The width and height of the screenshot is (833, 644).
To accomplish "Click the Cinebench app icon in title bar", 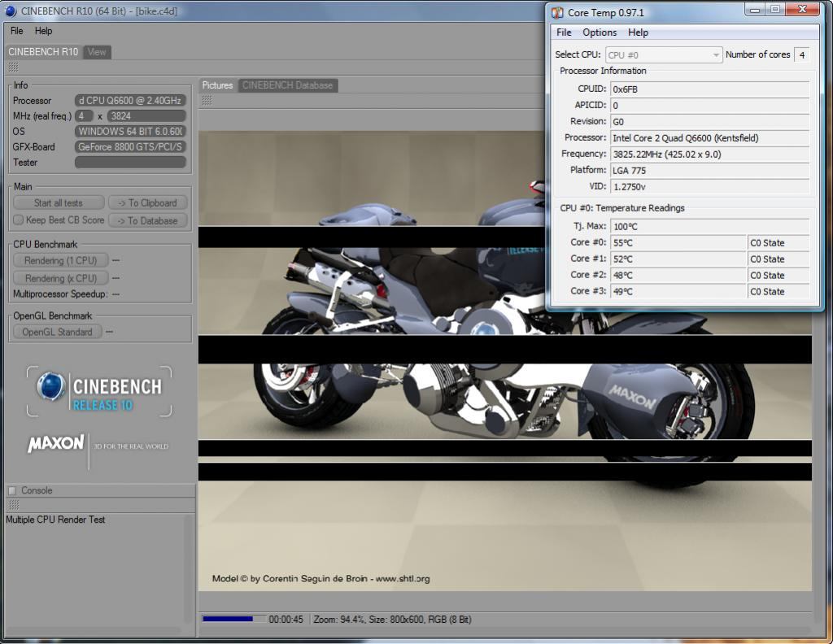I will click(x=10, y=11).
